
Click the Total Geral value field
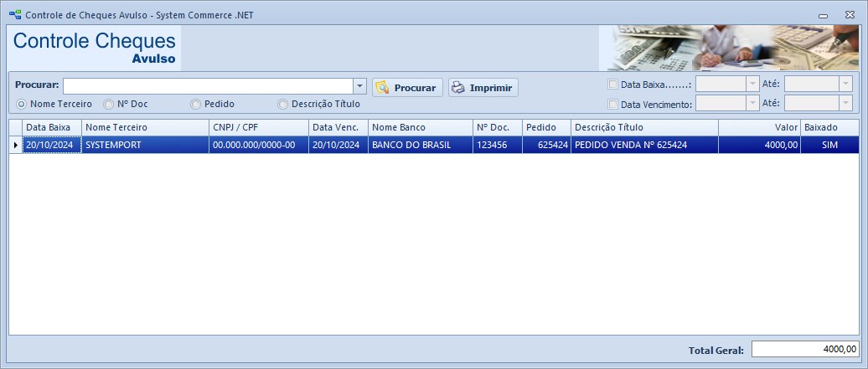click(805, 350)
